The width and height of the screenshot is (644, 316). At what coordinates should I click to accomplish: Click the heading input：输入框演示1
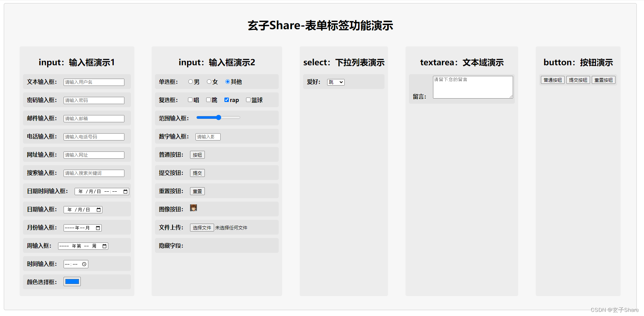[x=77, y=63]
